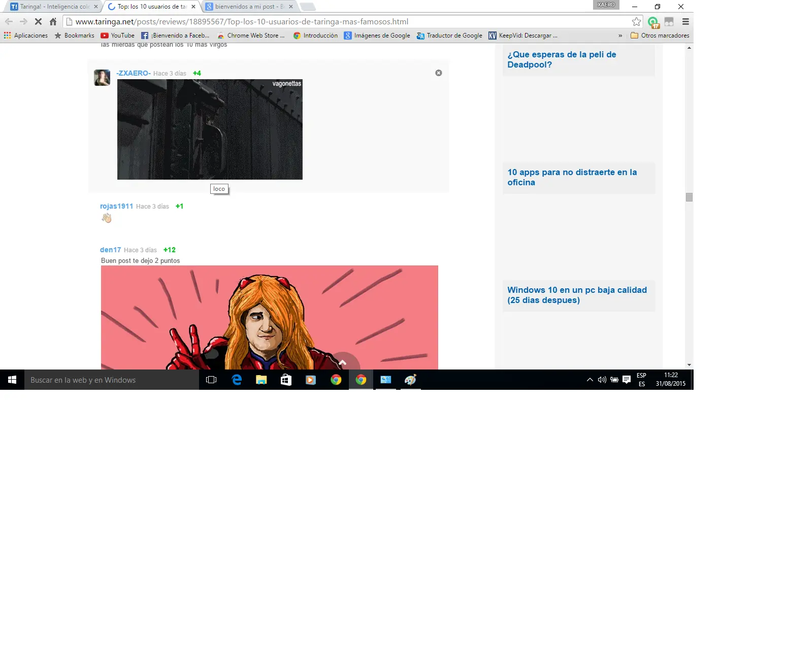The image size is (786, 672).
Task: Open the 10 apps para no distraerte post
Action: click(x=572, y=177)
